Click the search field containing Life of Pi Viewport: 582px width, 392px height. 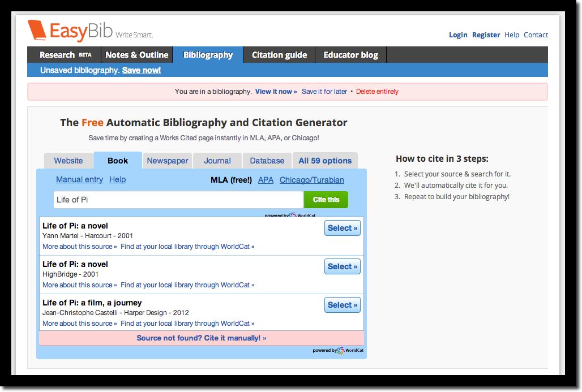point(178,200)
